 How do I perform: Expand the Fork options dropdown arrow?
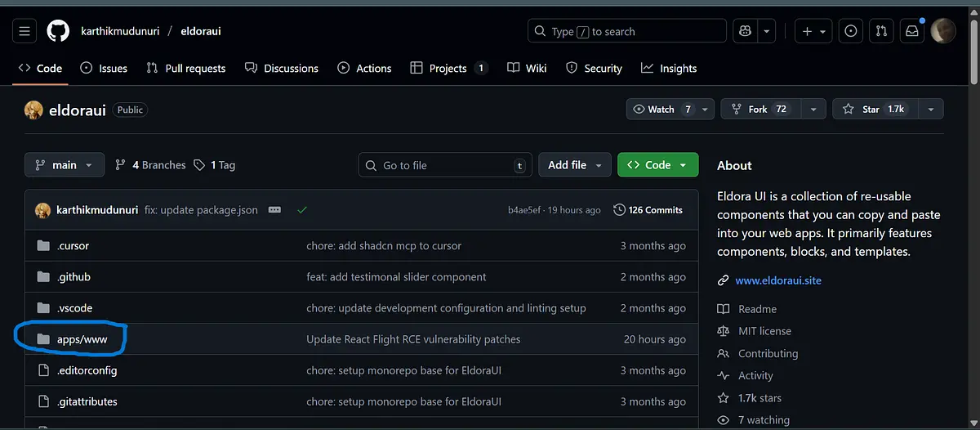coord(813,109)
